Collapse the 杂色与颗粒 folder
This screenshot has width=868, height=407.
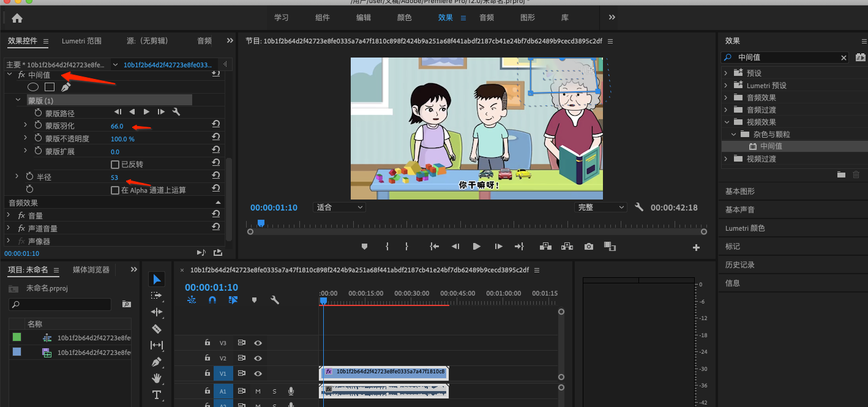[733, 134]
